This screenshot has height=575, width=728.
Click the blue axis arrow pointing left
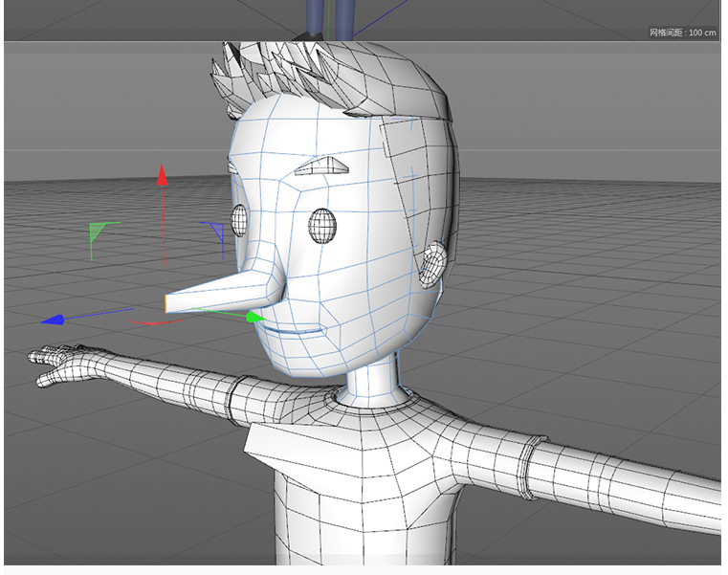(53, 320)
